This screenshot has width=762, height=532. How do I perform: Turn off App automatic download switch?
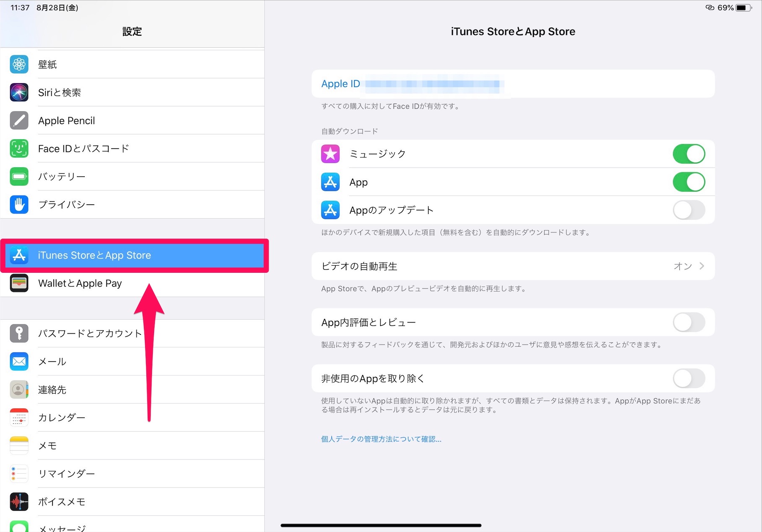pos(689,182)
